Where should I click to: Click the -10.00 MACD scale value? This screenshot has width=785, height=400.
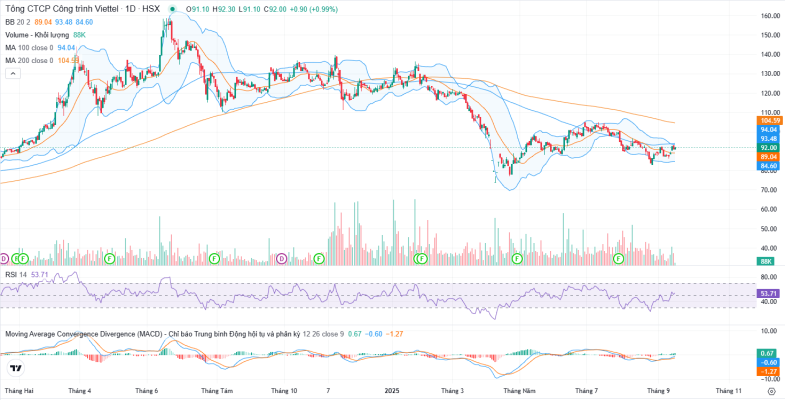pyautogui.click(x=769, y=378)
